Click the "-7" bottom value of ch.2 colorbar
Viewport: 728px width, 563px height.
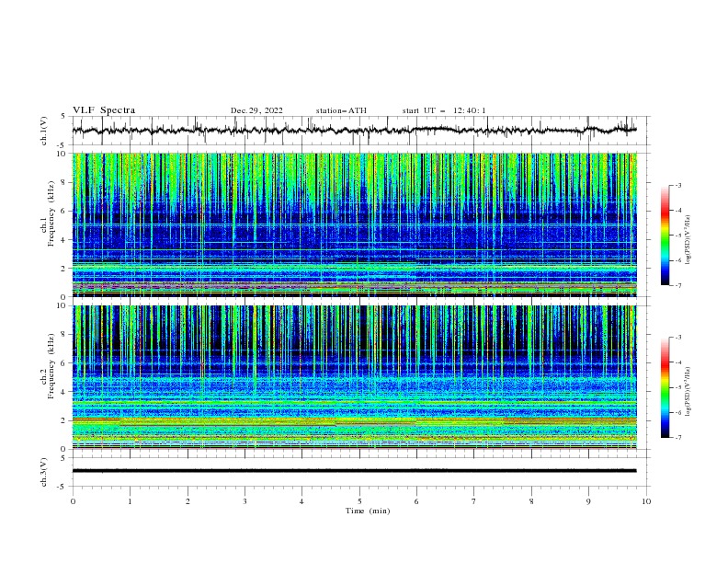pos(678,437)
